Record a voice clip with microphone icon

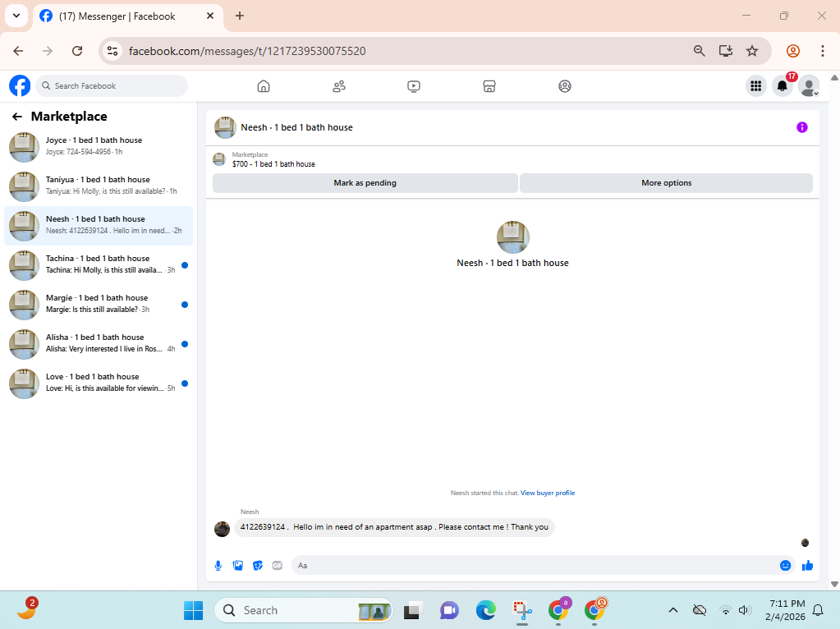(218, 565)
